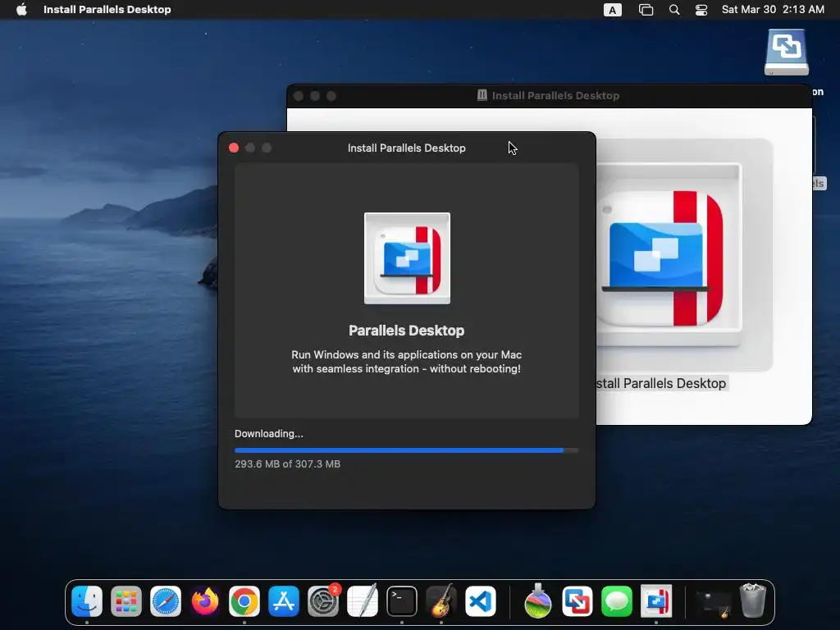Screen dimensions: 840x630
Task: Open the macOS installer icon in Dock
Action: point(538,601)
